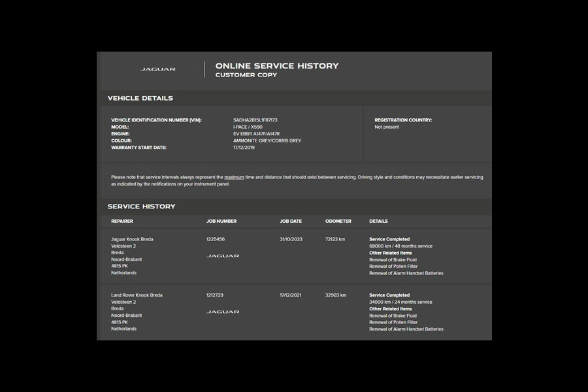588x392 pixels.
Task: Select the Not present registration value
Action: click(x=387, y=127)
